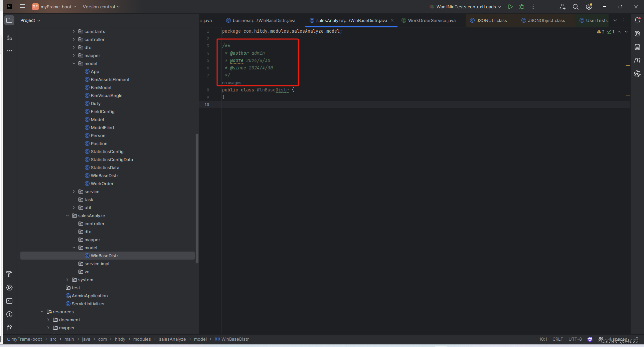Open editor tab options menu
644x347 pixels.
coord(624,20)
